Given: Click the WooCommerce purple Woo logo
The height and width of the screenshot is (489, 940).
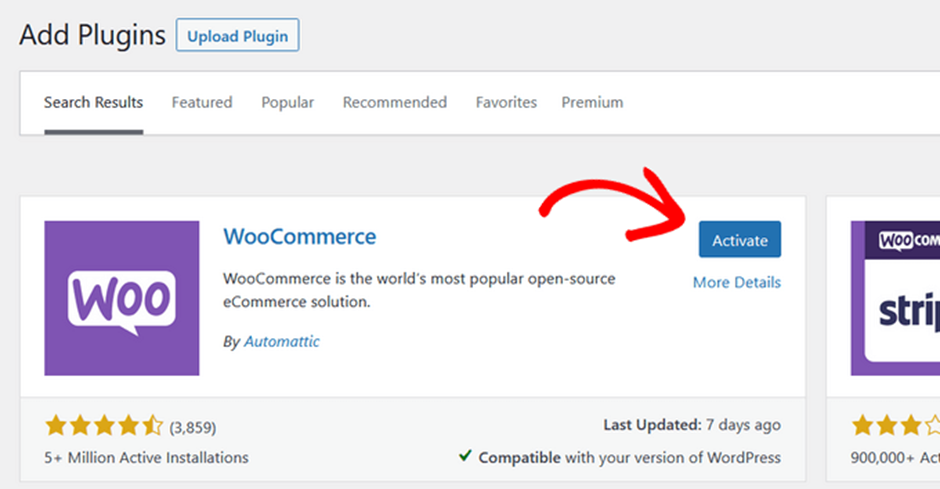Looking at the screenshot, I should [122, 298].
